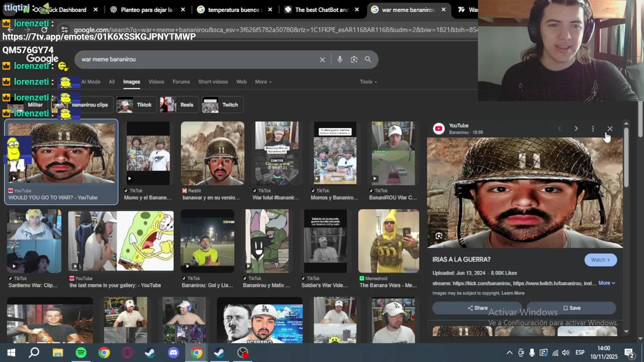
Task: Click the YouTube channel icon in preview panel
Action: coord(439,129)
